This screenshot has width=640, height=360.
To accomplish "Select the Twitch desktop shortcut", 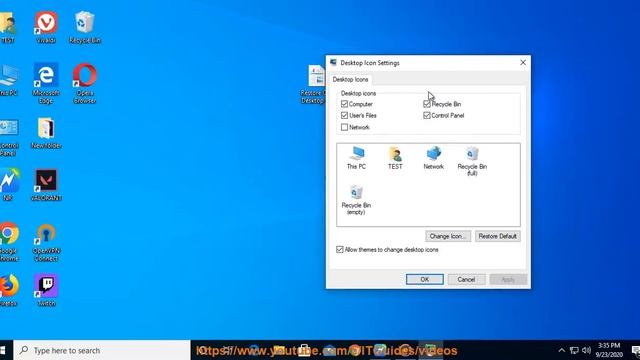I will click(x=46, y=290).
